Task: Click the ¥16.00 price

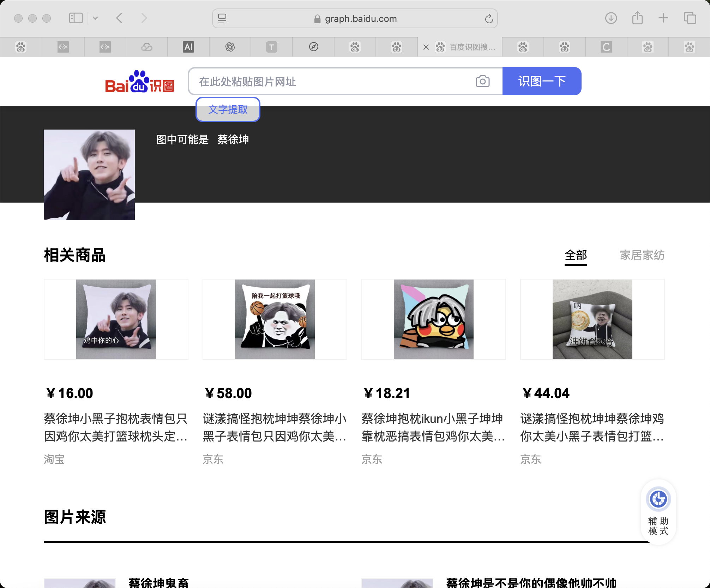Action: click(x=70, y=393)
